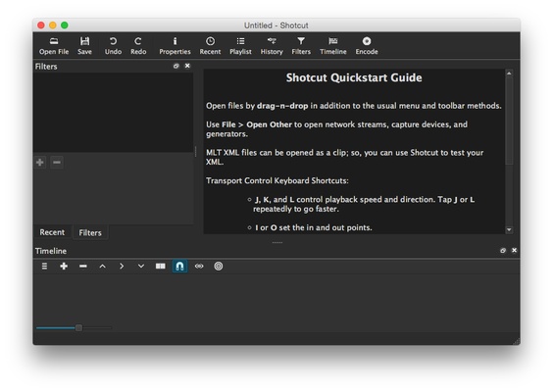553x392 pixels.
Task: Undock the Timeline panel
Action: click(503, 251)
